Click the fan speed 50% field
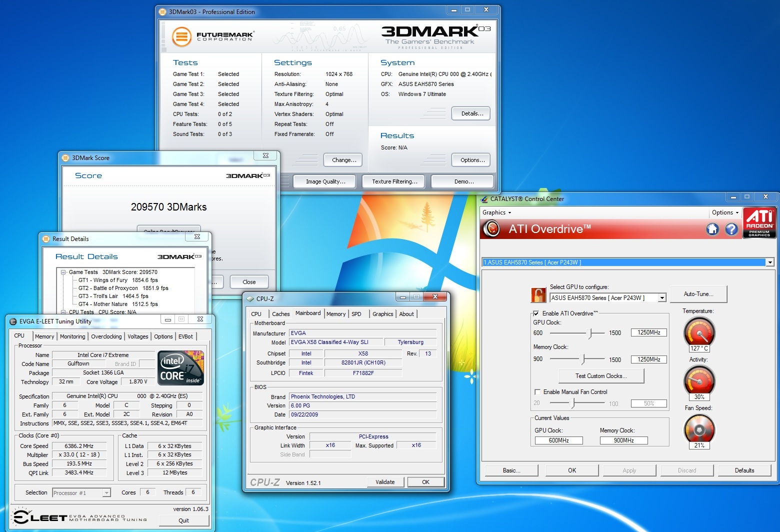 point(649,403)
